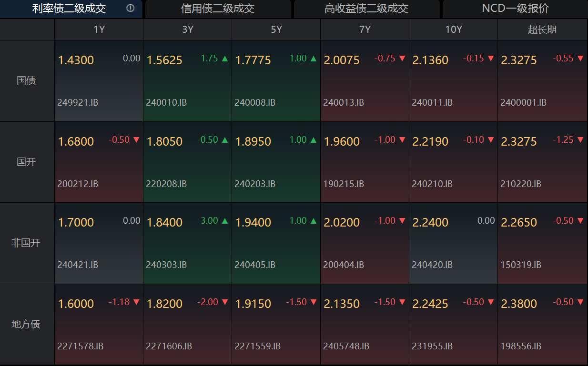Click the red down arrow next to -0.15
This screenshot has width=588, height=366.
491,59
